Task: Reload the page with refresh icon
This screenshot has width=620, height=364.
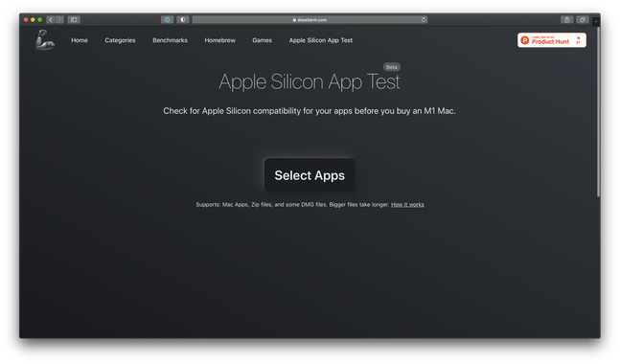Action: tap(424, 19)
